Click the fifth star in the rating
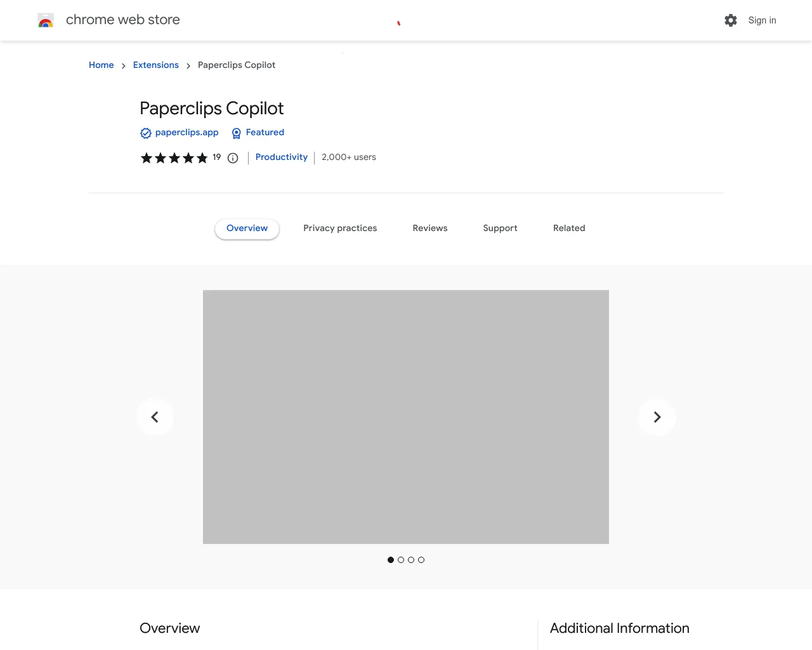Image resolution: width=812 pixels, height=650 pixels. [x=202, y=158]
